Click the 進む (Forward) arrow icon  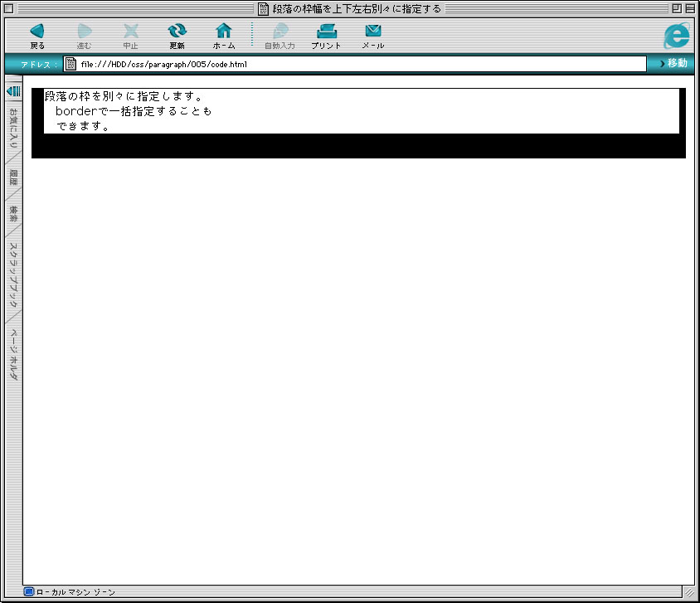pyautogui.click(x=84, y=32)
